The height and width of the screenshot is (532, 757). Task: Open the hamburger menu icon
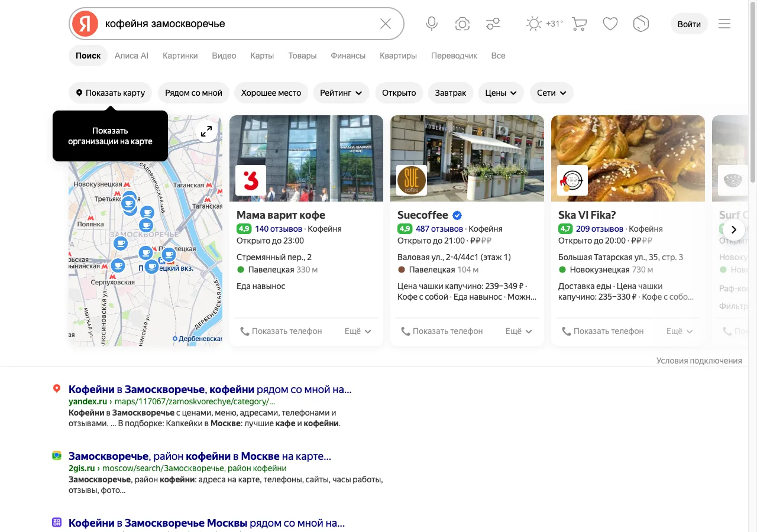point(724,24)
